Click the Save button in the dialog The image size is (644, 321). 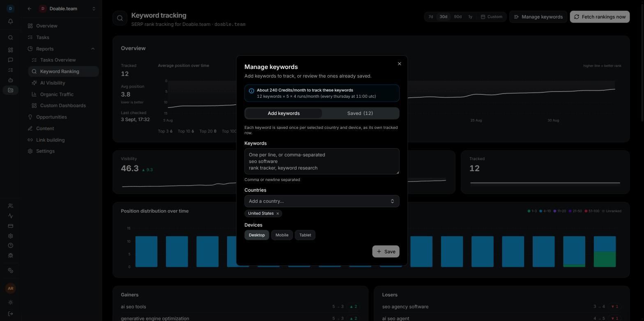coord(386,252)
